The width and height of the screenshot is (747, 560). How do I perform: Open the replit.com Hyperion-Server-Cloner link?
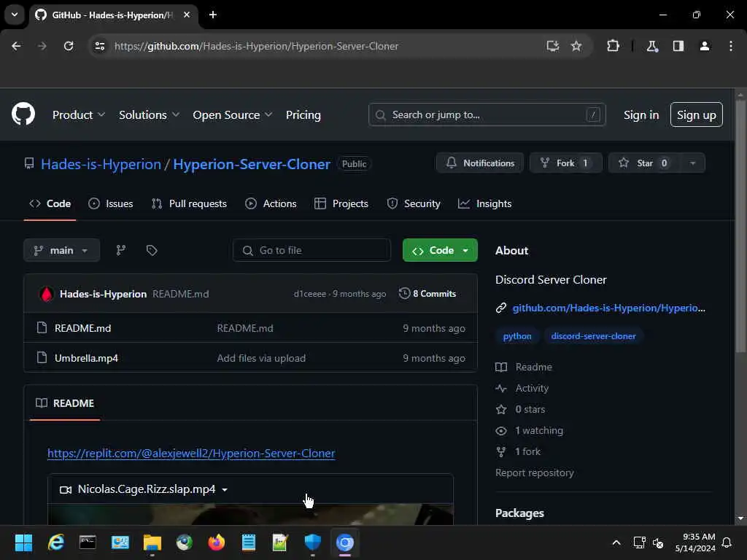(x=191, y=453)
